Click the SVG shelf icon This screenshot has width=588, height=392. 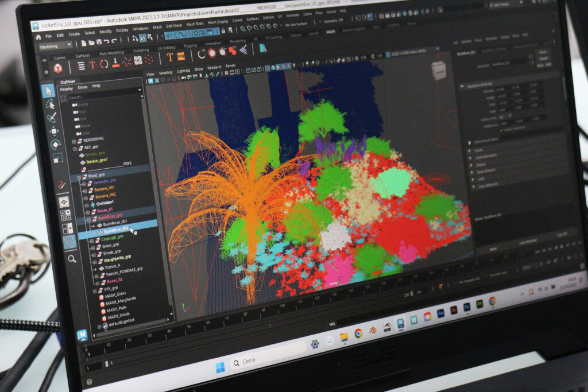pos(181,57)
